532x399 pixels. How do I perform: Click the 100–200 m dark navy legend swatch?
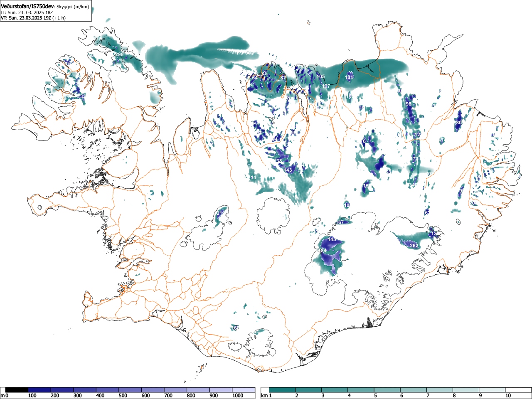point(39,390)
